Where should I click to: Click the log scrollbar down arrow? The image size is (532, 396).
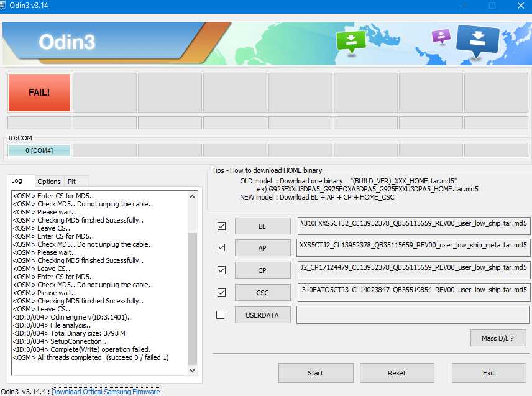pyautogui.click(x=193, y=371)
